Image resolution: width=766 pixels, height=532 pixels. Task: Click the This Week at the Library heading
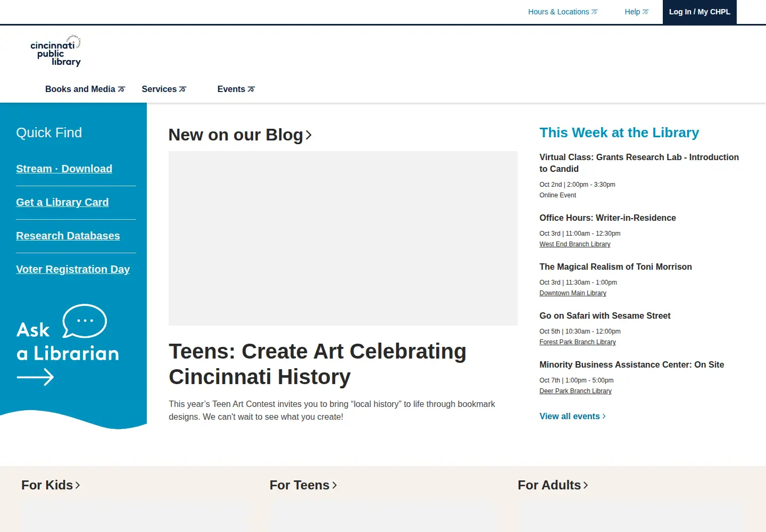(x=619, y=132)
